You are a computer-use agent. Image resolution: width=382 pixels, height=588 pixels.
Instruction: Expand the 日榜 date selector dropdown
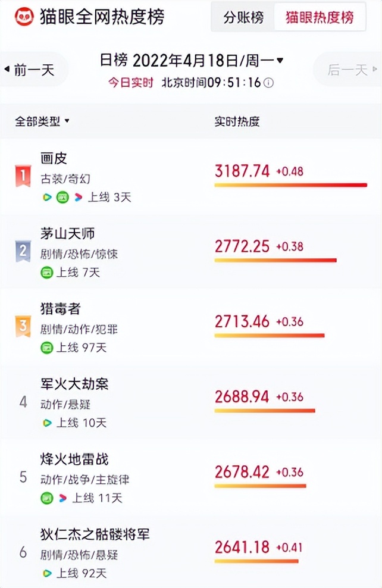[190, 59]
